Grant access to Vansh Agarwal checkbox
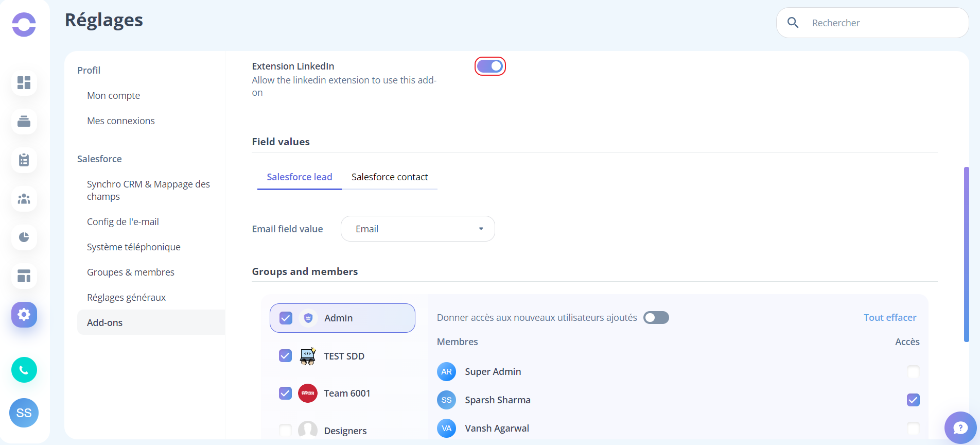This screenshot has height=445, width=980. click(913, 429)
